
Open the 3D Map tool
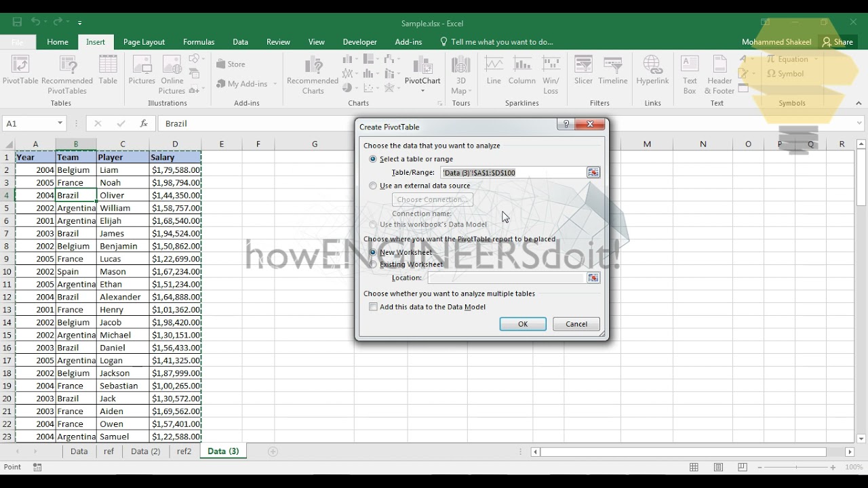click(460, 75)
